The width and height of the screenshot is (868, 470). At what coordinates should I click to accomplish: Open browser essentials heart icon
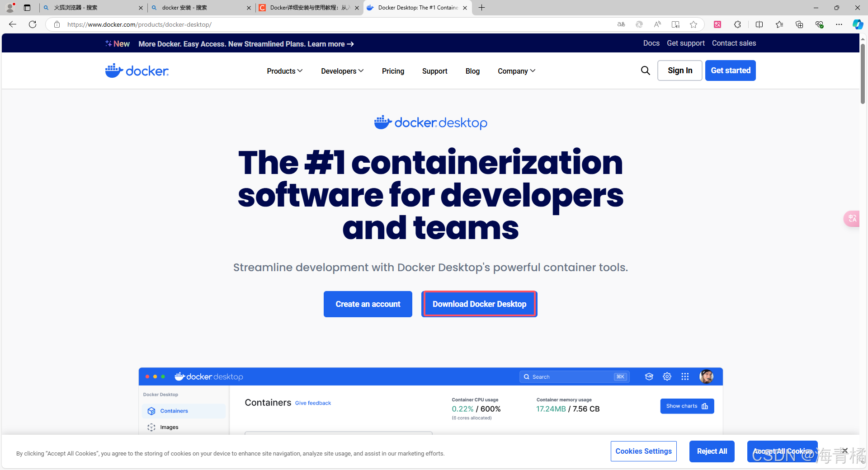pyautogui.click(x=819, y=24)
